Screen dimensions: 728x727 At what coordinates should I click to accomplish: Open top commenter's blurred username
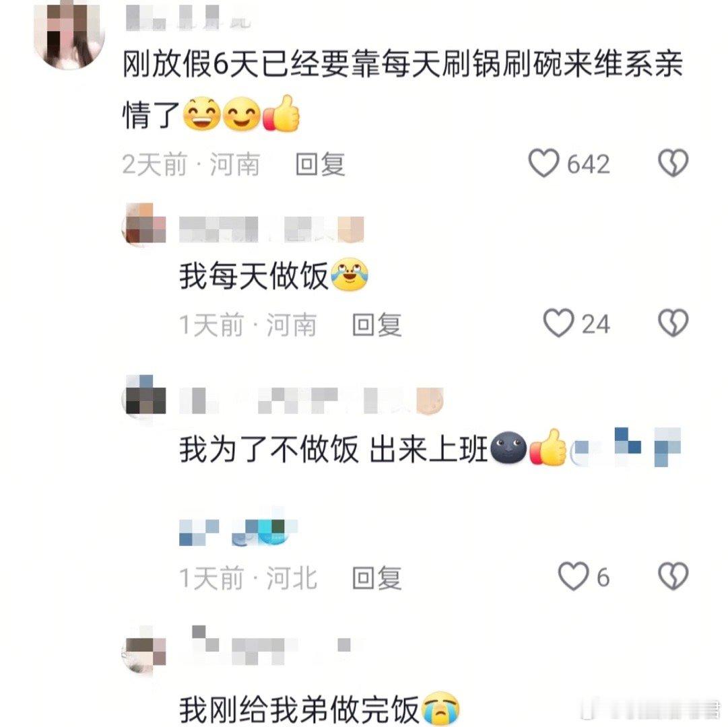tap(188, 18)
